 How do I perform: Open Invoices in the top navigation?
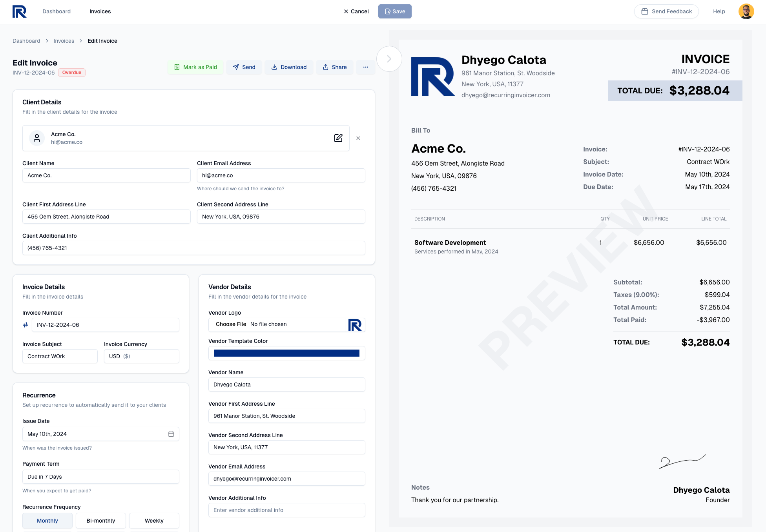pyautogui.click(x=100, y=11)
